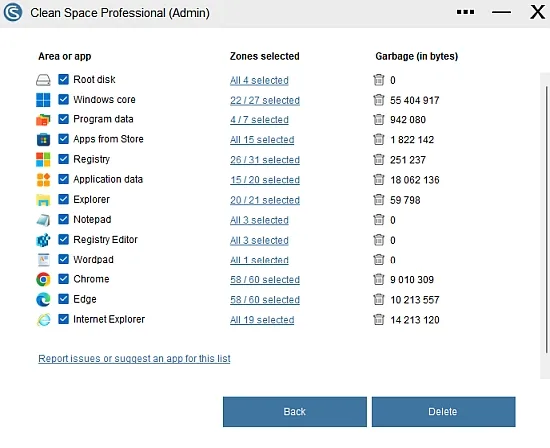Screen dimensions: 550x448
Task: Click the Registry Editor cube icon
Action: [x=43, y=240]
